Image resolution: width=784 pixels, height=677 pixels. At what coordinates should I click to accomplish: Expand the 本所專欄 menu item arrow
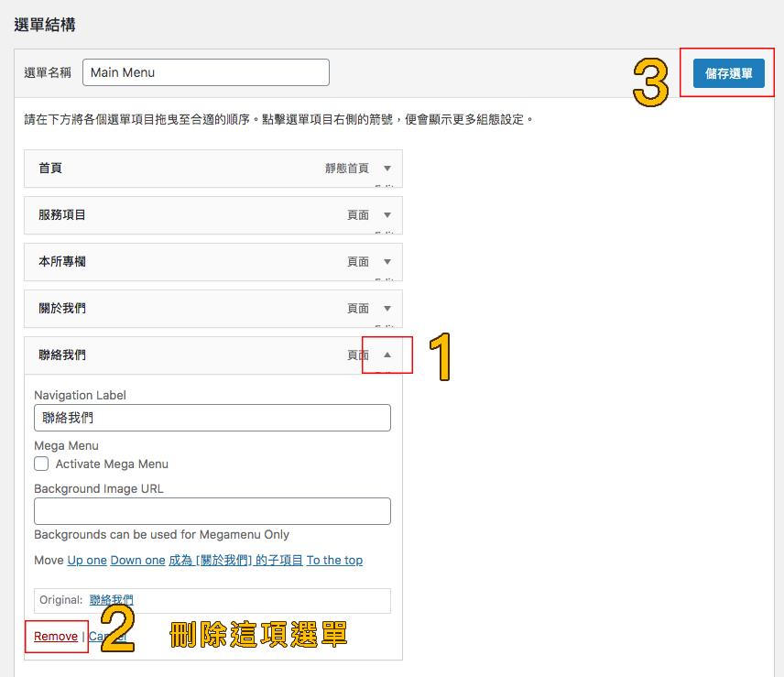click(x=387, y=262)
